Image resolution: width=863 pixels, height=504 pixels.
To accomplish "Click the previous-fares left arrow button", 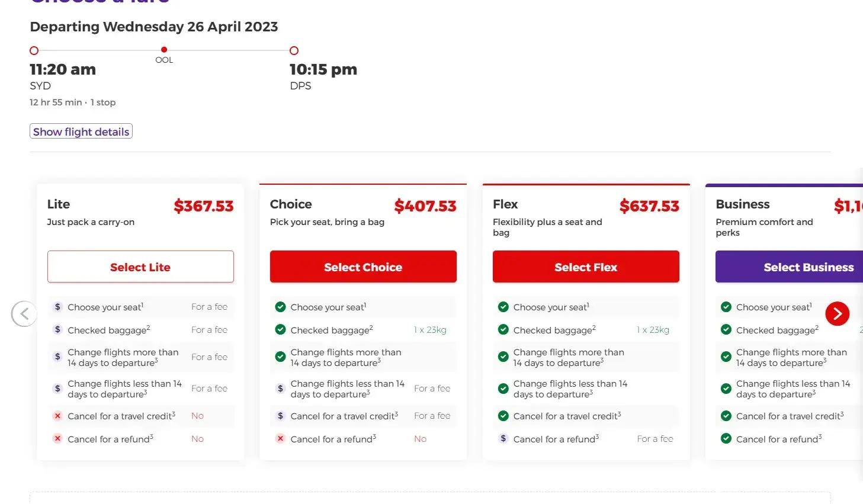I will 24,314.
